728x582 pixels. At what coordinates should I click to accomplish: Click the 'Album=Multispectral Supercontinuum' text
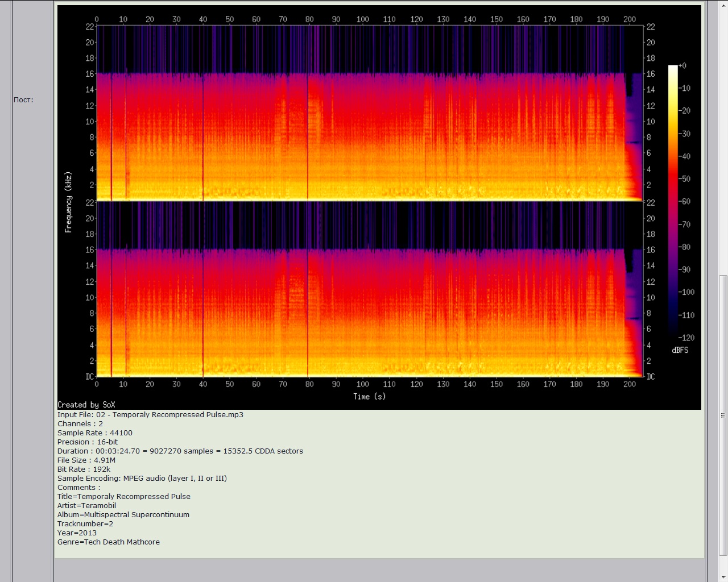123,515
